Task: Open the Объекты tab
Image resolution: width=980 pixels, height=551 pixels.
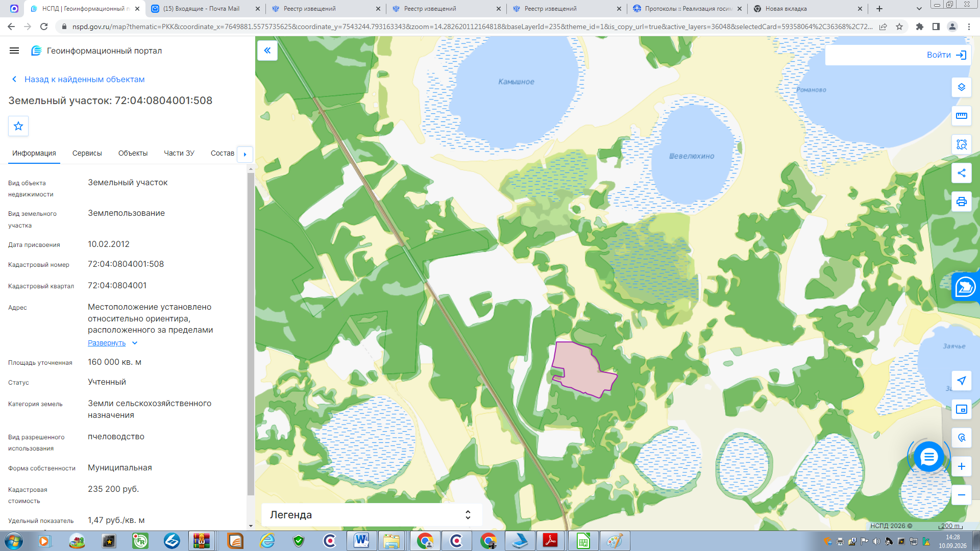Action: point(133,153)
